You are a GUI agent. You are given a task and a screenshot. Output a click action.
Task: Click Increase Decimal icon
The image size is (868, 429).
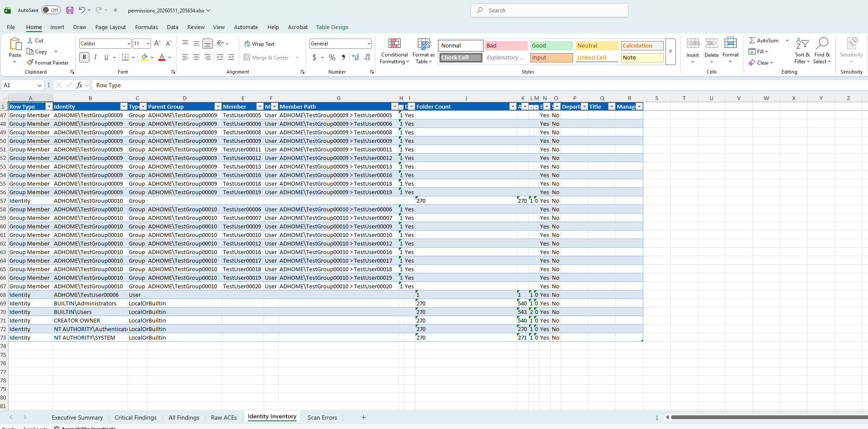(x=355, y=57)
